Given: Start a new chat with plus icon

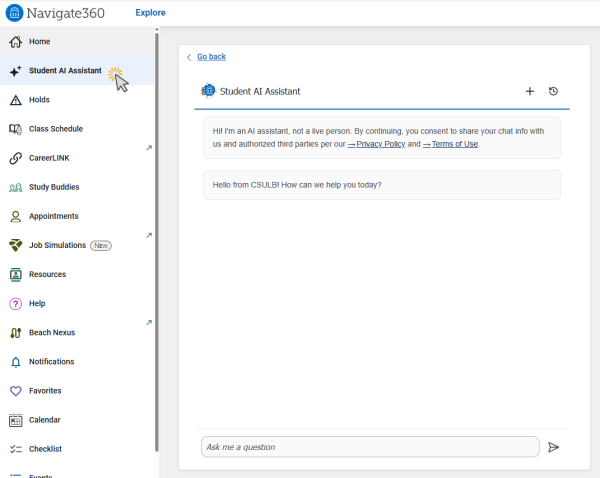Looking at the screenshot, I should [x=530, y=91].
